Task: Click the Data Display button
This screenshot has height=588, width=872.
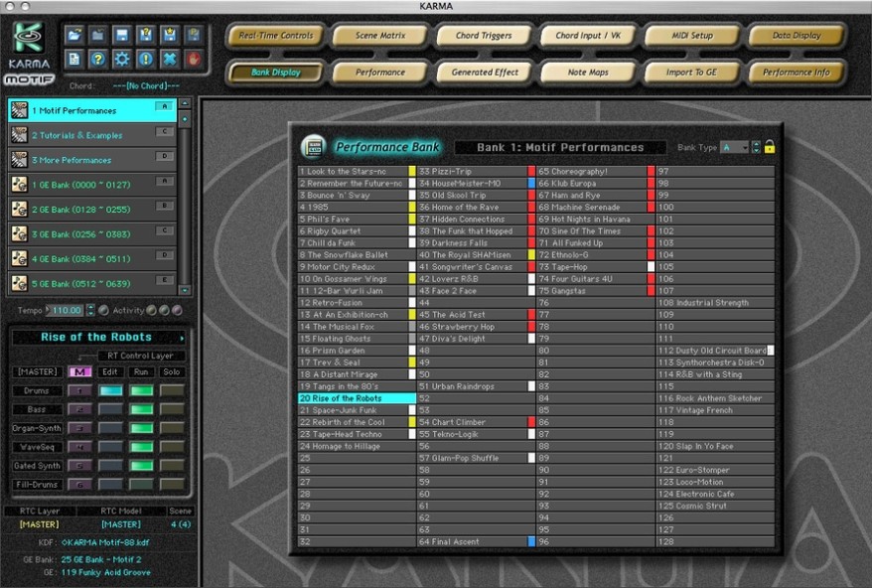Action: 797,36
